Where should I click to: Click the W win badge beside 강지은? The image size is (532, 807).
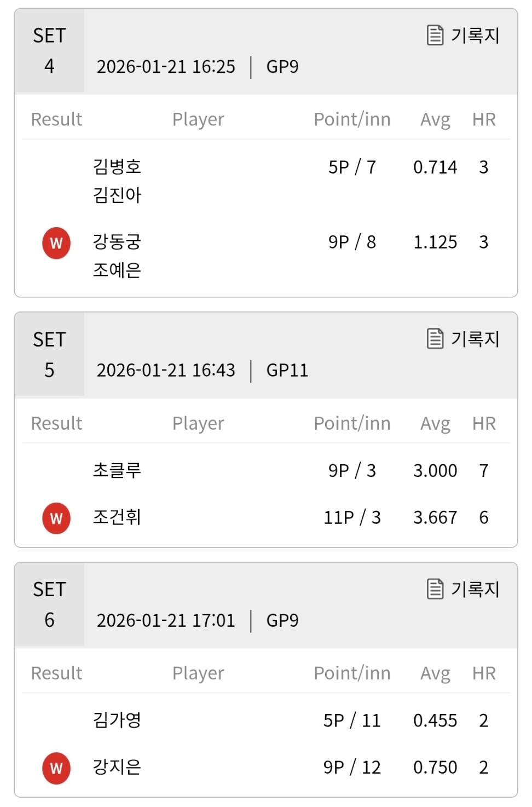56,769
